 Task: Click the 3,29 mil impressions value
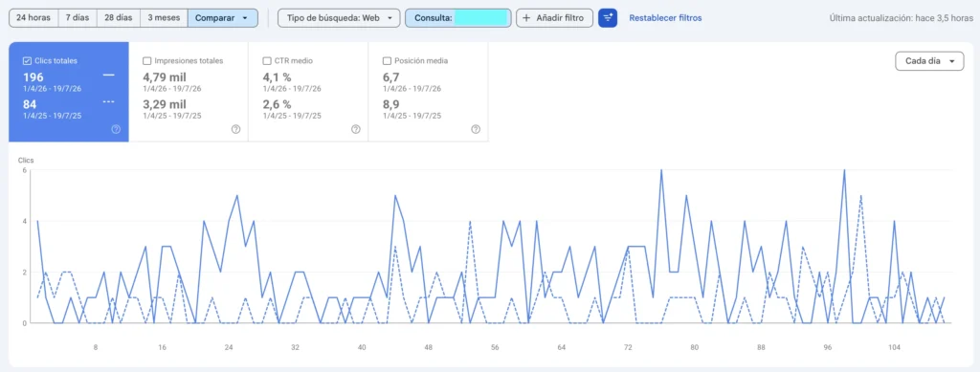pos(165,104)
